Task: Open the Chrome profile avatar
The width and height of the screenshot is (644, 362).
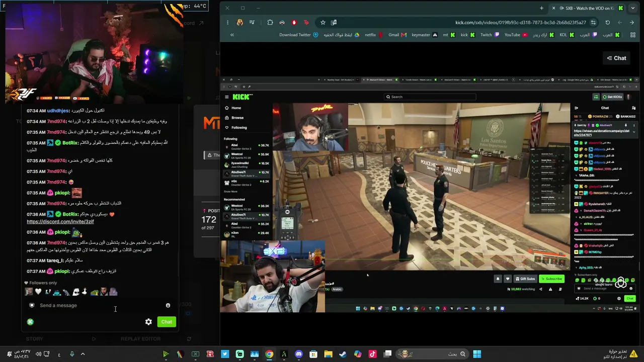Action: [x=240, y=22]
